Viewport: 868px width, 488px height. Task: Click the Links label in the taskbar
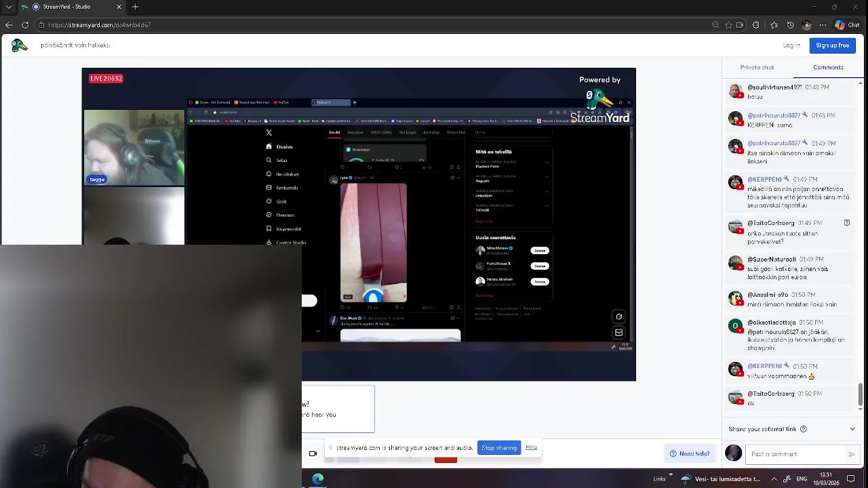pos(659,479)
